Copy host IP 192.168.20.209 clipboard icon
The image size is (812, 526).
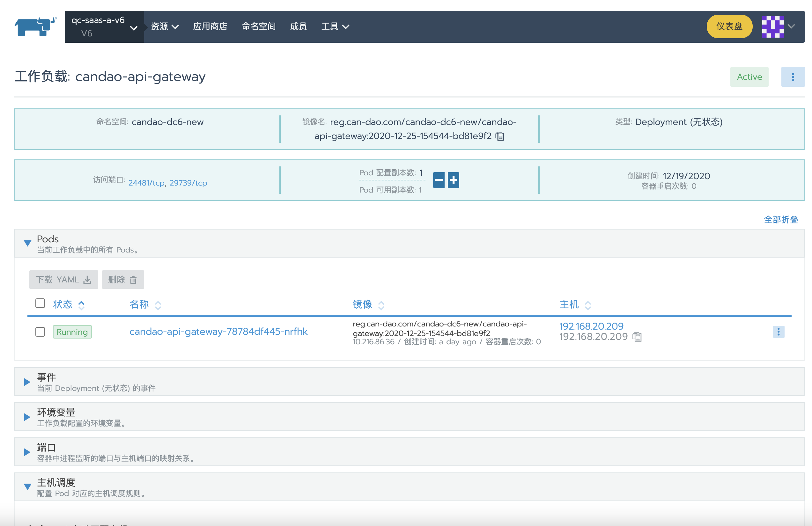pos(637,337)
